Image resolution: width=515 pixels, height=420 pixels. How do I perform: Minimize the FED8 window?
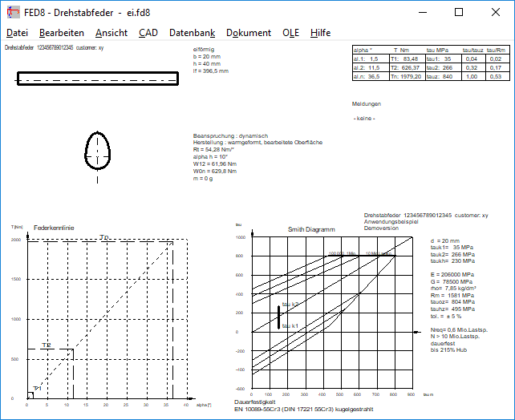(421, 13)
